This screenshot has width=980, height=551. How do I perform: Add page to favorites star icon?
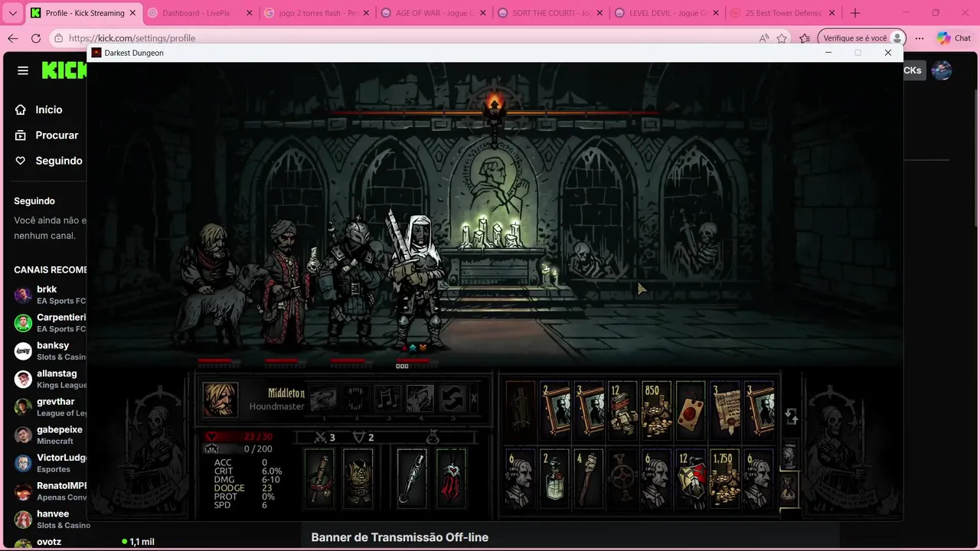782,38
